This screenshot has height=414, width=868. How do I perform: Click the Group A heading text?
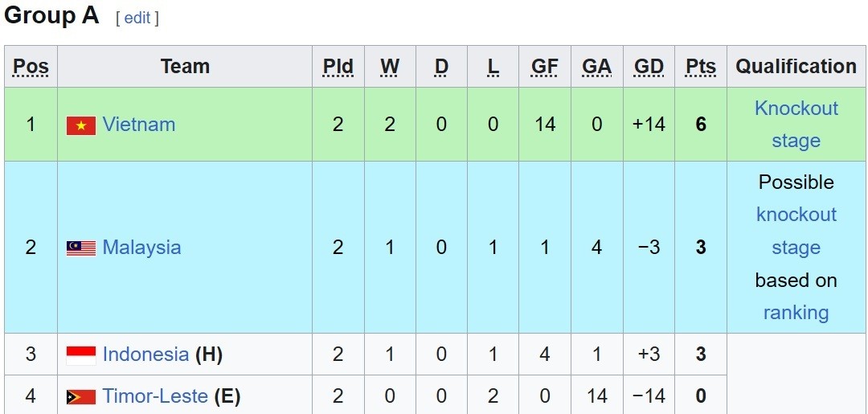pyautogui.click(x=51, y=15)
